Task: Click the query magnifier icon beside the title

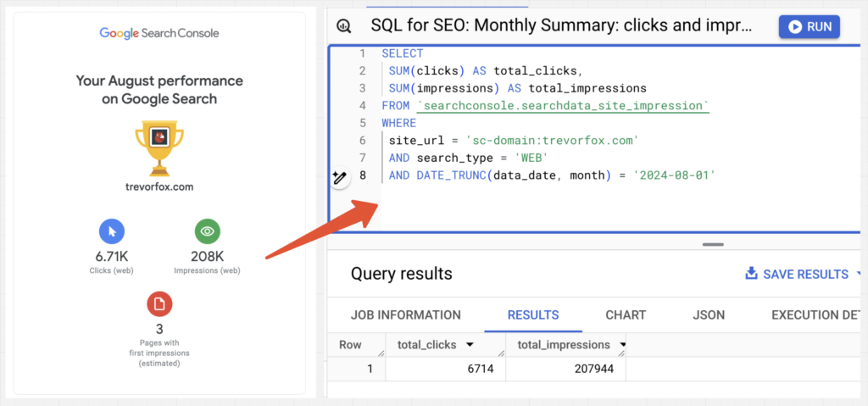Action: point(344,26)
